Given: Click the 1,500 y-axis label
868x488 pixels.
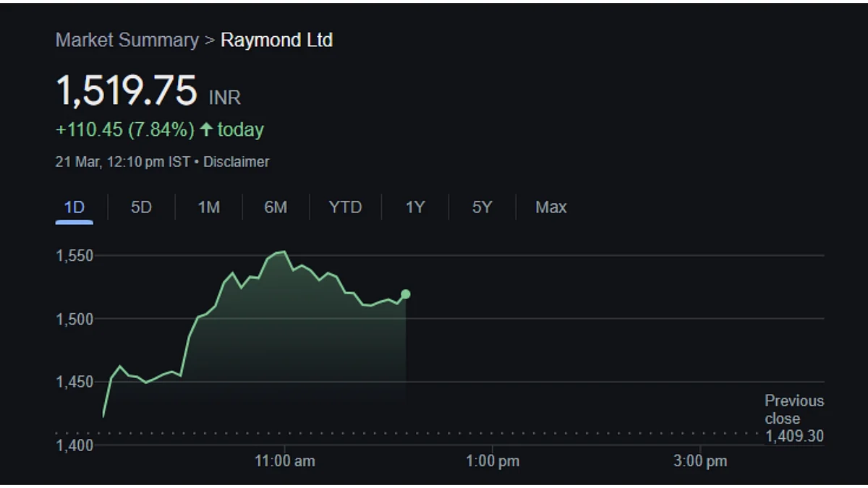Looking at the screenshot, I should 75,319.
